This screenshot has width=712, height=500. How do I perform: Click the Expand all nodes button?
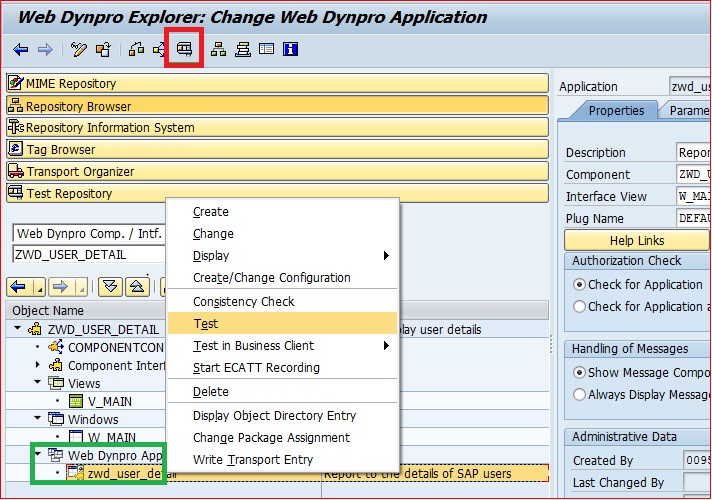click(x=110, y=287)
